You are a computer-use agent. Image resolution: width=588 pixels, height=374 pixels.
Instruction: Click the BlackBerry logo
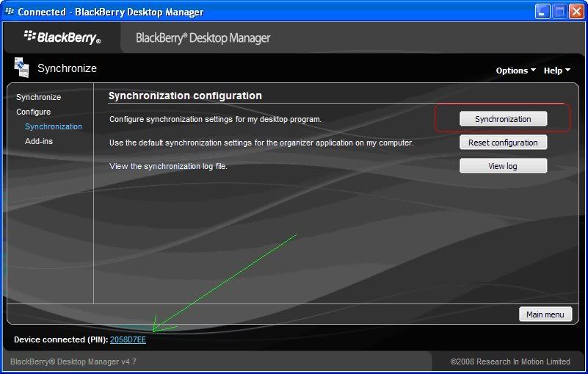62,37
